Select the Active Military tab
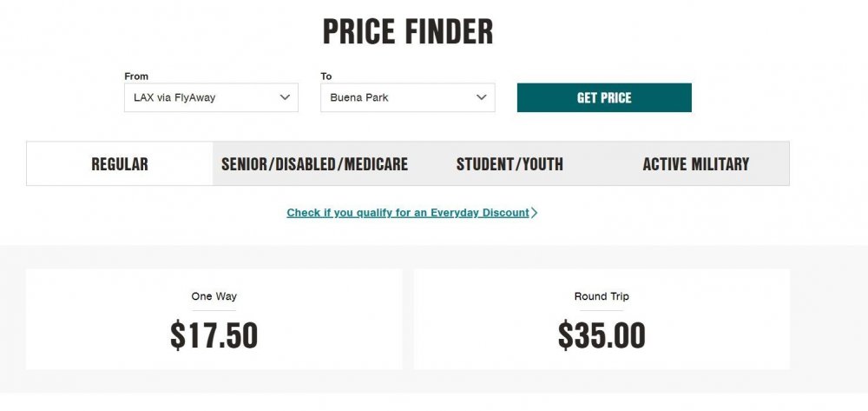 (x=695, y=164)
